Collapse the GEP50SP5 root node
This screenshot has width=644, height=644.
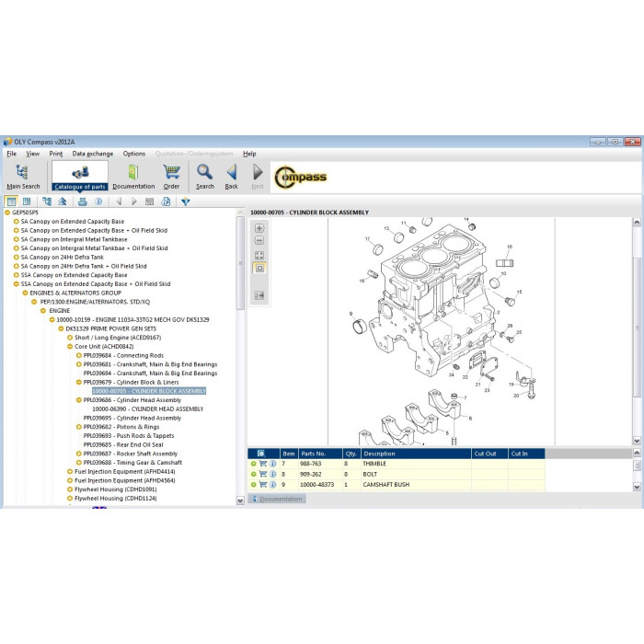click(x=7, y=213)
